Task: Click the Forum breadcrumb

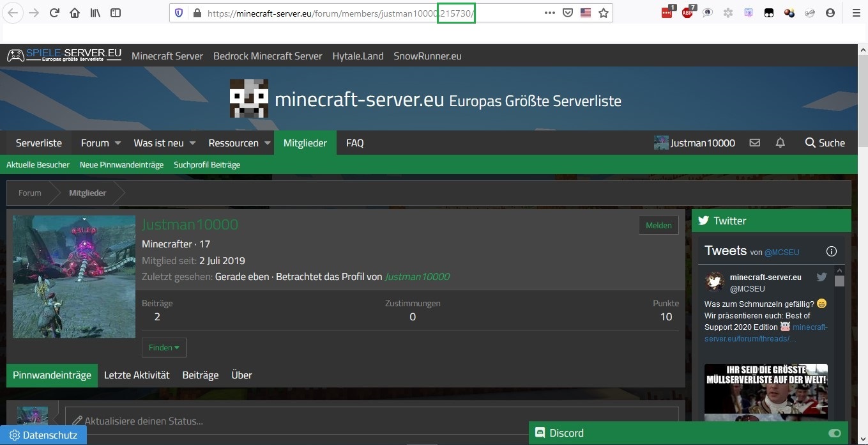Action: coord(29,192)
